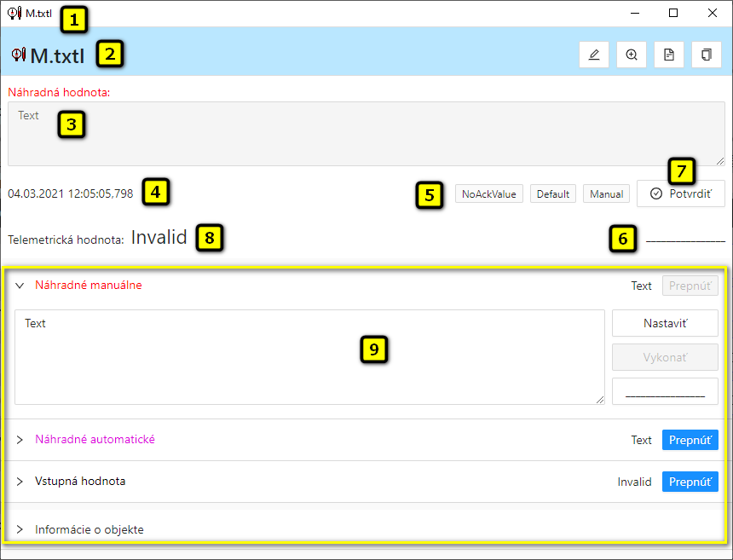
Task: Click the app icon in the title bar
Action: pyautogui.click(x=14, y=13)
